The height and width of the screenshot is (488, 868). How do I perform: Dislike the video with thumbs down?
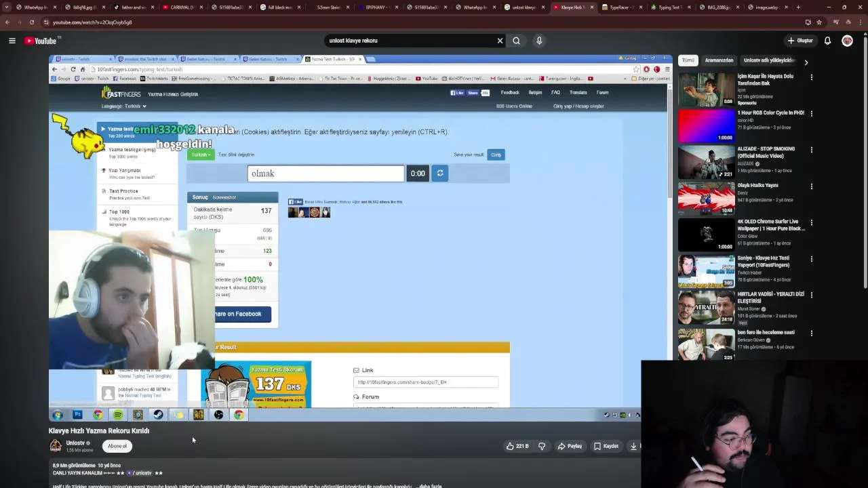point(542,446)
